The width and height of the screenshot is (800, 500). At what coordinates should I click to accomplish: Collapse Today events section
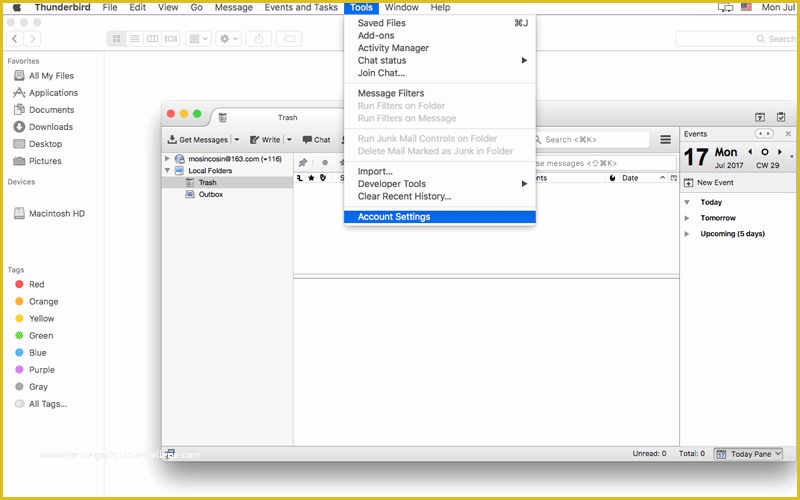[x=687, y=202]
